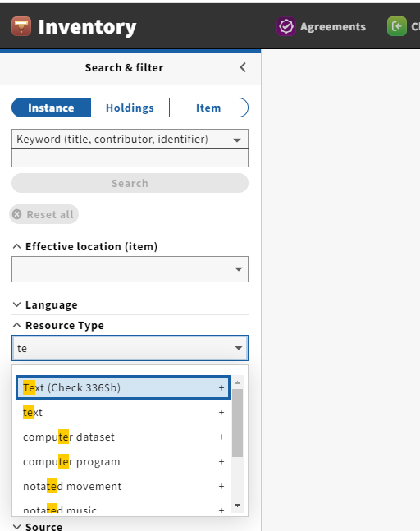420x531 pixels.
Task: Click the green check-out app icon
Action: point(397,26)
